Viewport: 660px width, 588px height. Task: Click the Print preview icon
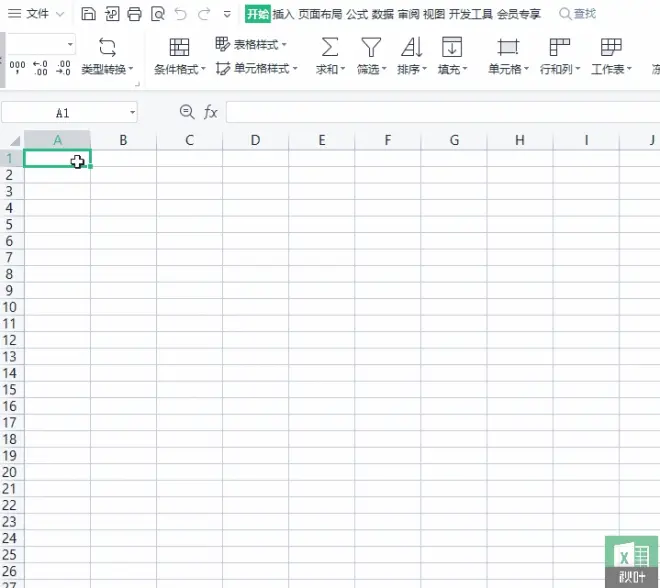158,14
